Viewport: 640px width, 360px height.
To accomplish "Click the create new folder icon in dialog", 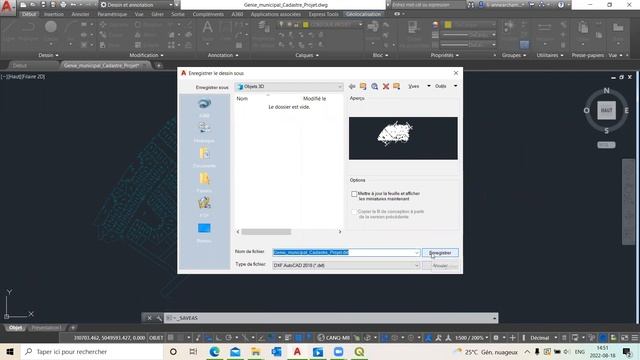I will pos(396,87).
